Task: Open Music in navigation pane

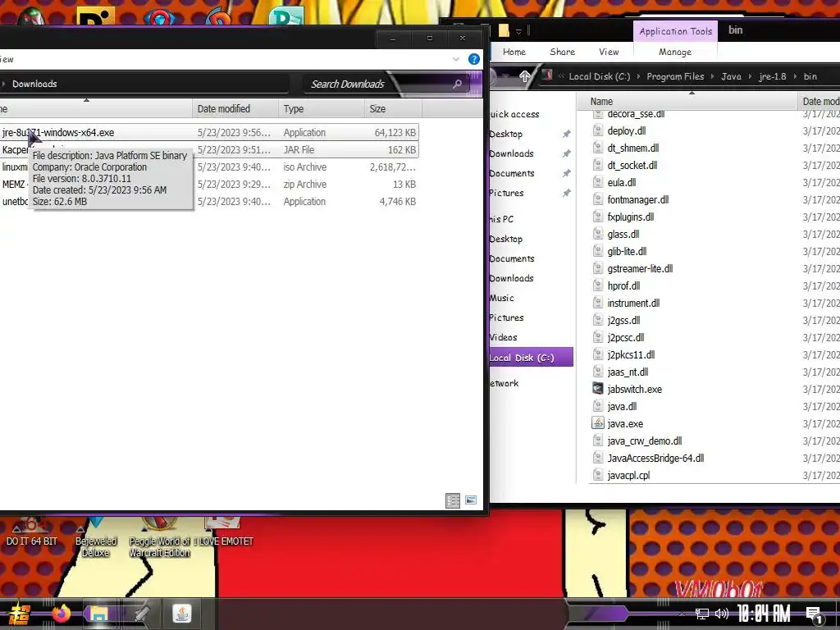Action: click(x=501, y=298)
